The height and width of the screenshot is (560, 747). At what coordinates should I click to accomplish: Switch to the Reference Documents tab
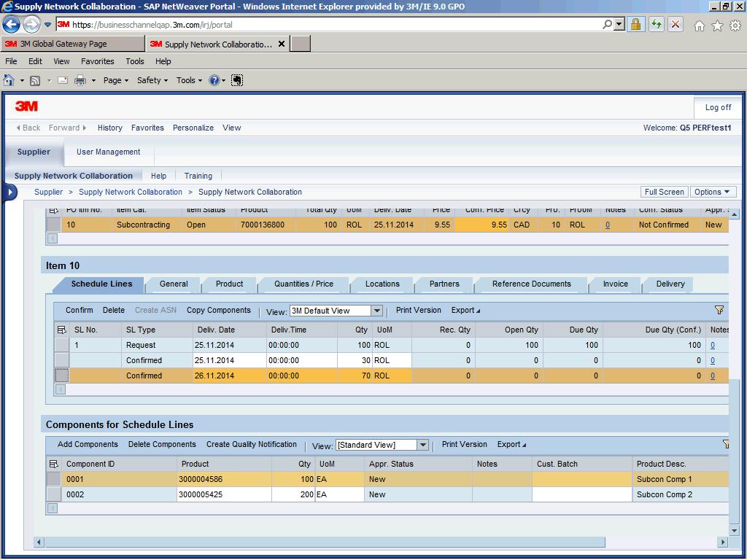pos(531,284)
